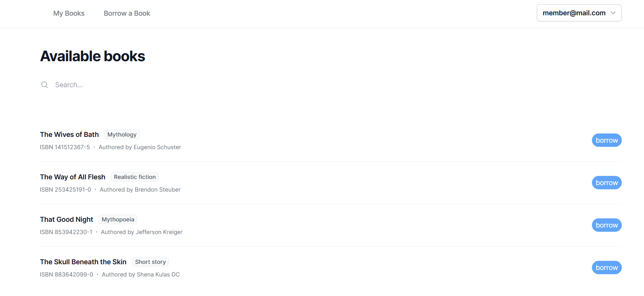Select the Realistic fiction genre badge
The height and width of the screenshot is (296, 644).
tap(135, 177)
